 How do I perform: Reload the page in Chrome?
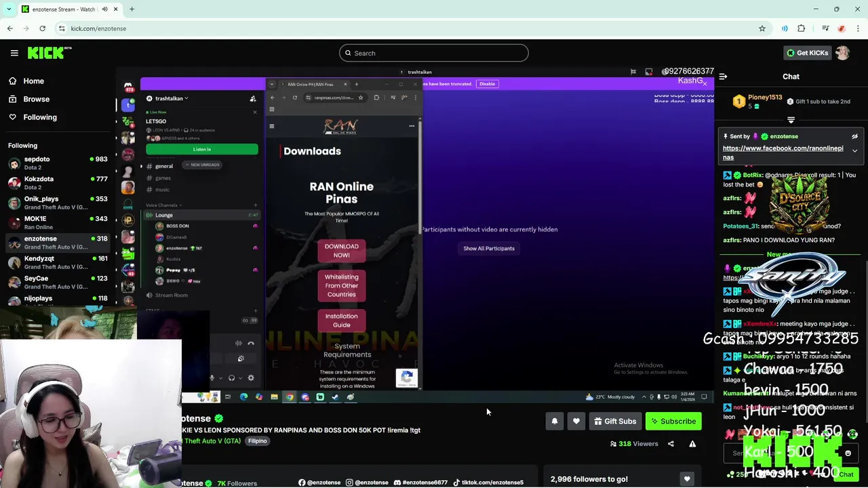pyautogui.click(x=42, y=28)
